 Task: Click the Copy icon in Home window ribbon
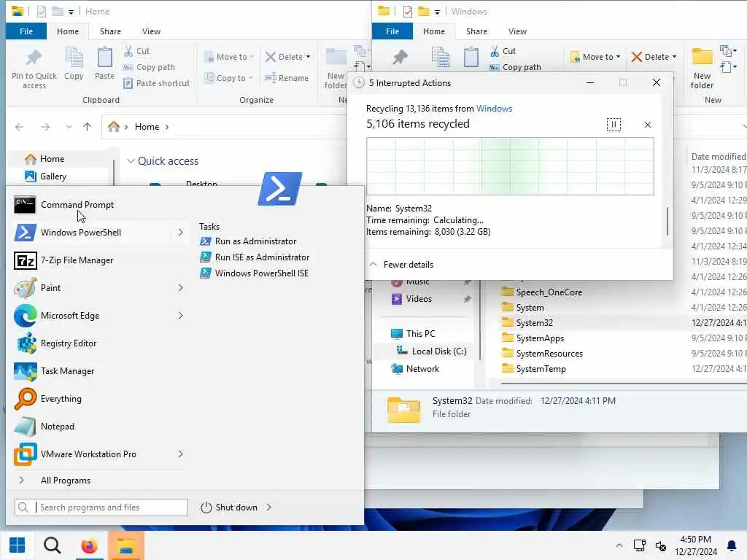pos(74,63)
